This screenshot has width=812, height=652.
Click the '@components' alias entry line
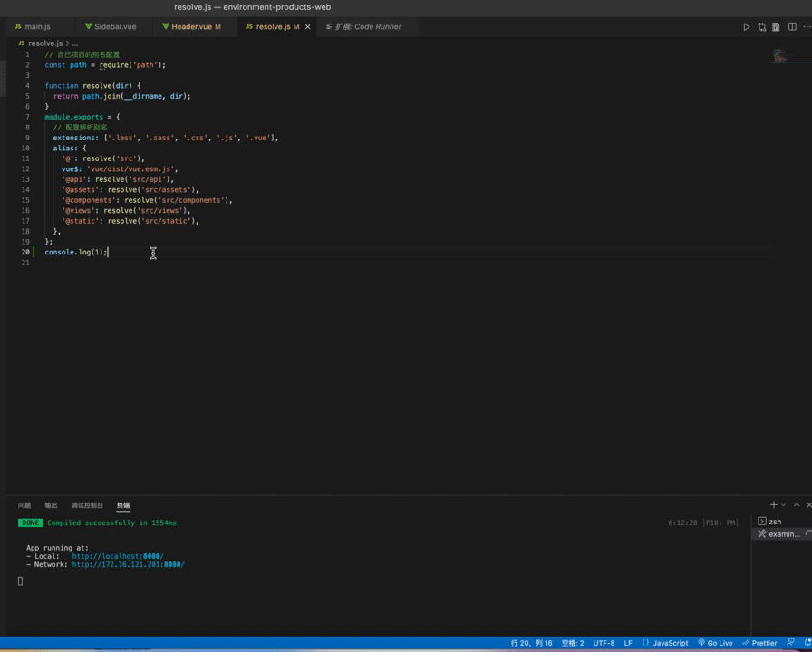147,200
